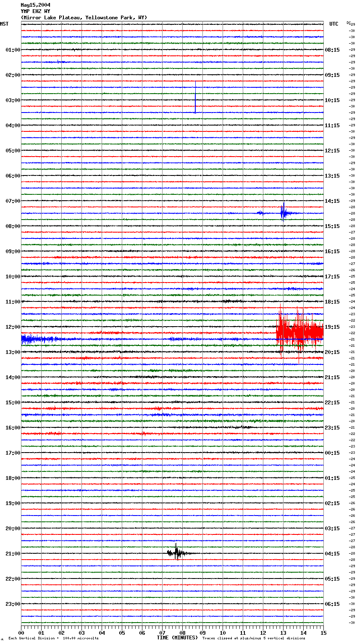Click the DC column header at top right
Image resolution: width=357 pixels, height=644 pixels.
[x=349, y=23]
